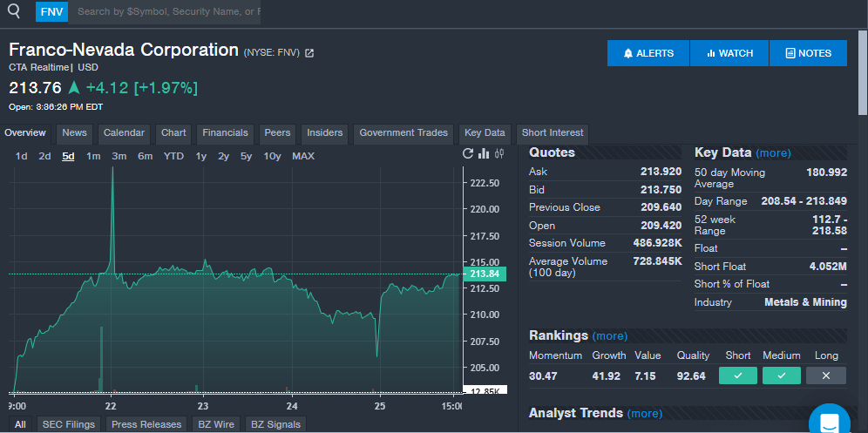Expand Key Data with the more link

(x=773, y=152)
